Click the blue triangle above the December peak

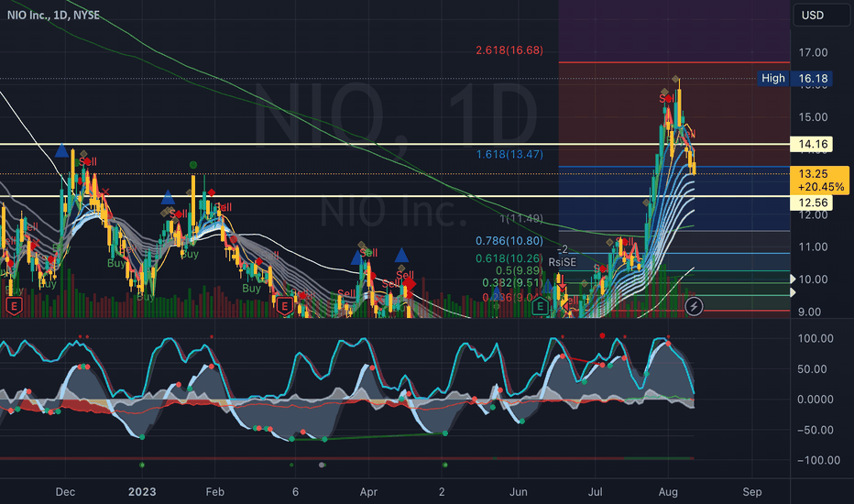pyautogui.click(x=61, y=150)
